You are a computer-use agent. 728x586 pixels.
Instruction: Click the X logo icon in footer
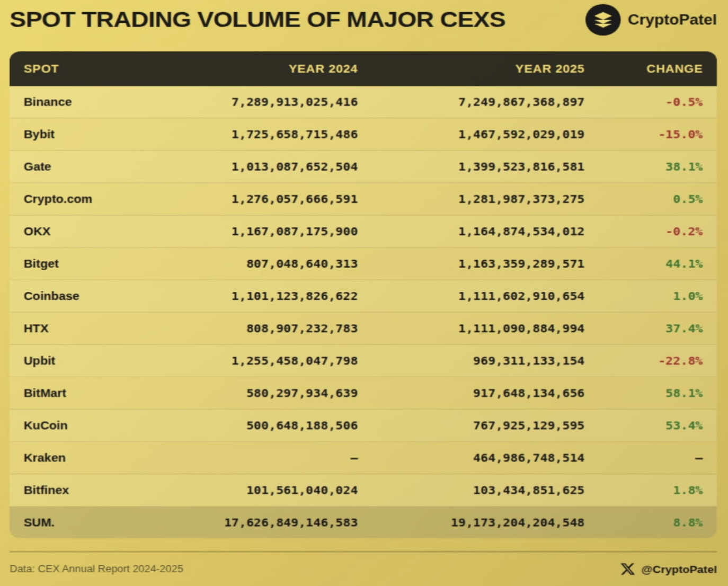tap(627, 569)
